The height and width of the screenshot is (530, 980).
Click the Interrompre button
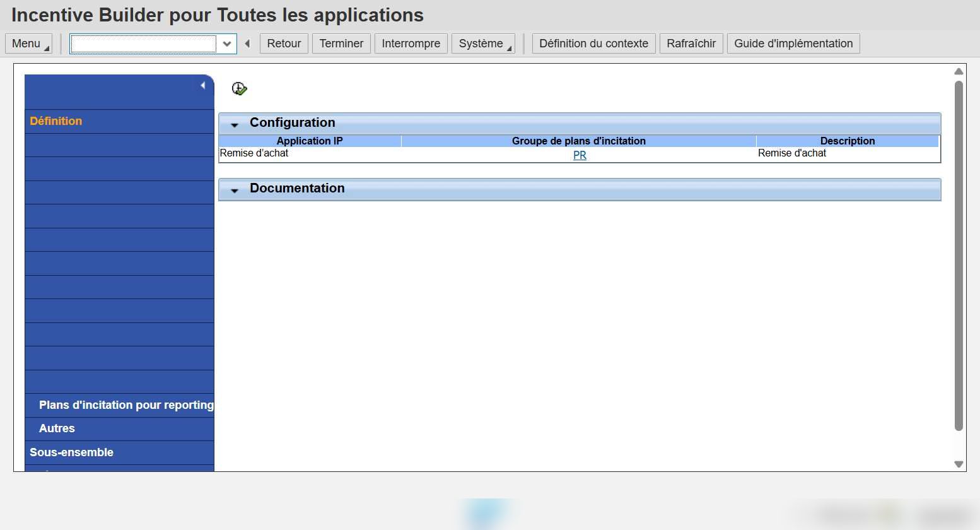click(x=411, y=44)
